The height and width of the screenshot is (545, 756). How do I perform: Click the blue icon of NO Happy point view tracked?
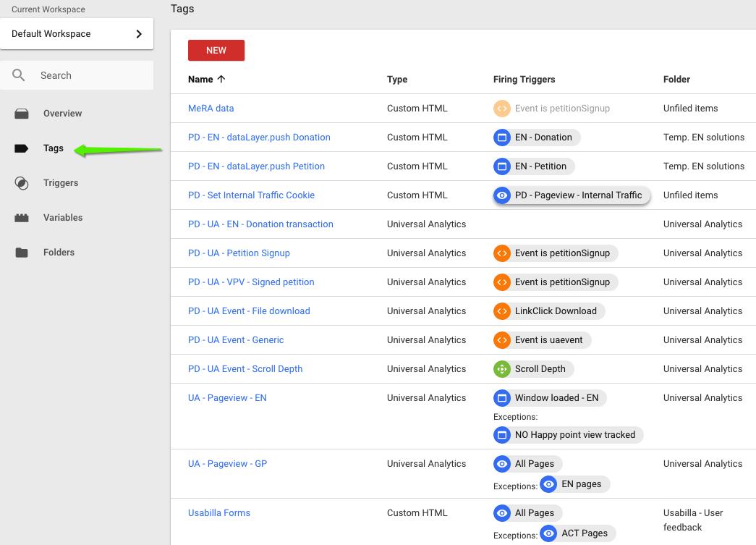[502, 434]
